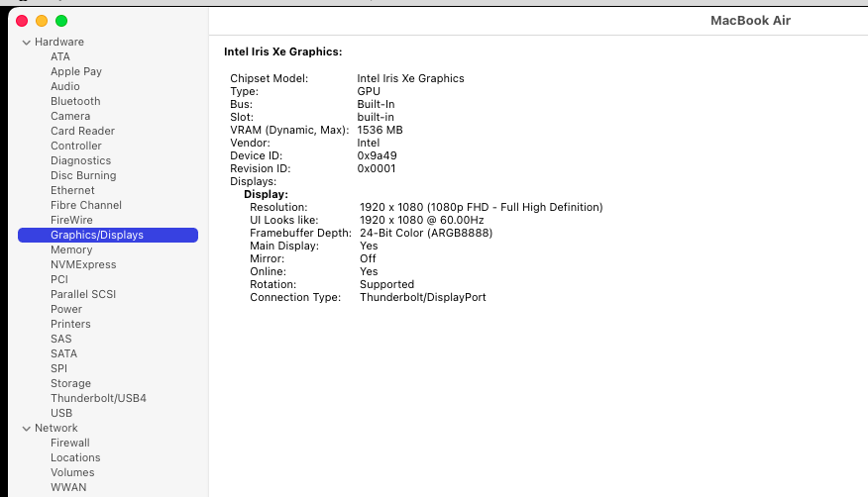The height and width of the screenshot is (497, 868).
Task: Open Apple Pay hardware info
Action: (x=76, y=71)
